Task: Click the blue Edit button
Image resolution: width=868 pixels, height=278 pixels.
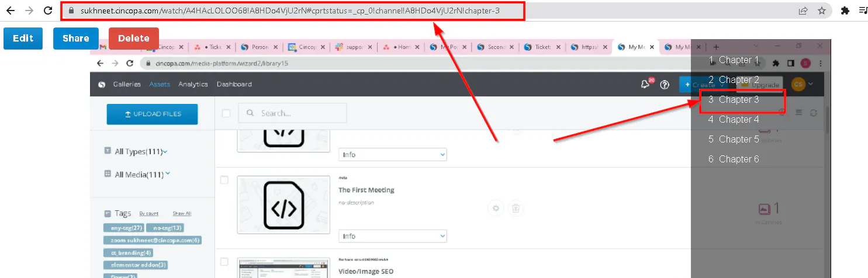Action: [x=23, y=39]
